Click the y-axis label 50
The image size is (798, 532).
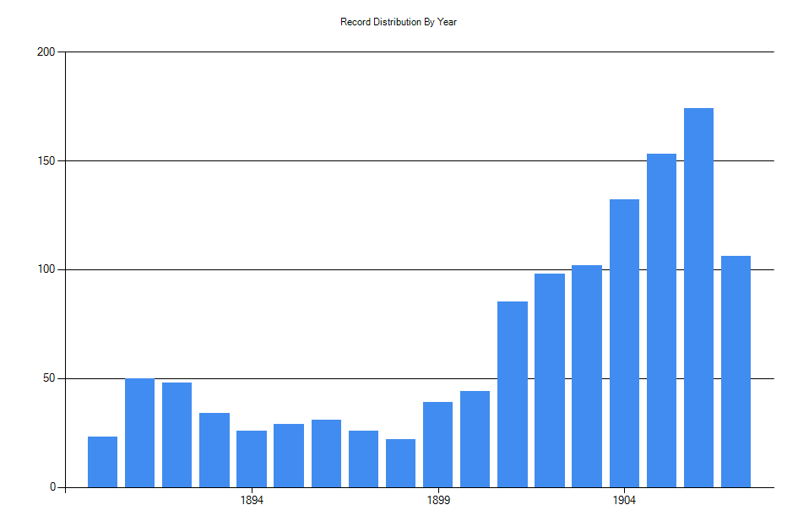(x=49, y=378)
